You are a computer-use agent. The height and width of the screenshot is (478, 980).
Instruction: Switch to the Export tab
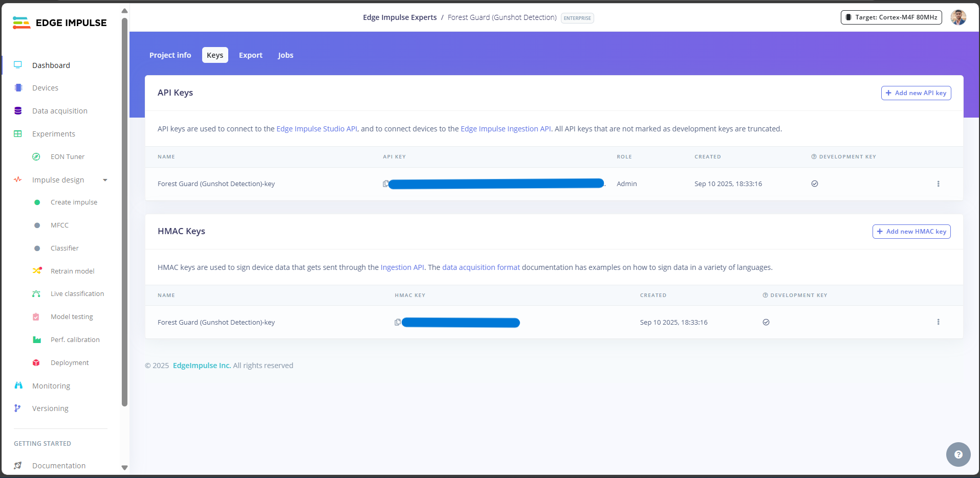point(250,55)
